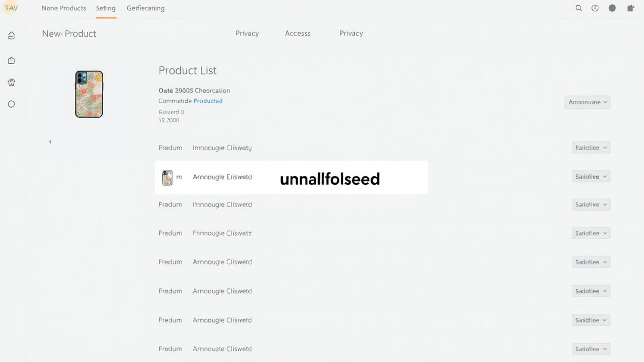Click the circled exclamation icon in the header

tap(595, 8)
